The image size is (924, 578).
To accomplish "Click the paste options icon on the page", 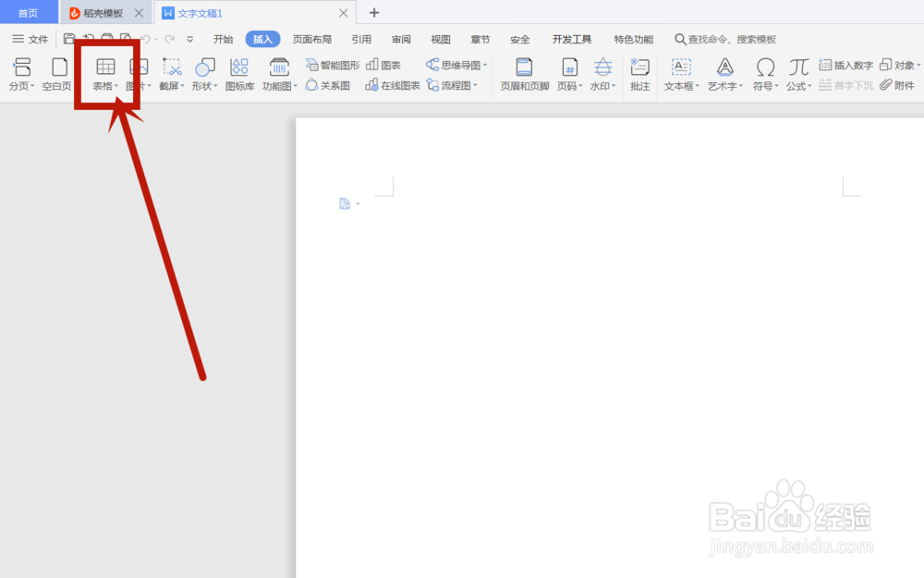I will pyautogui.click(x=345, y=203).
